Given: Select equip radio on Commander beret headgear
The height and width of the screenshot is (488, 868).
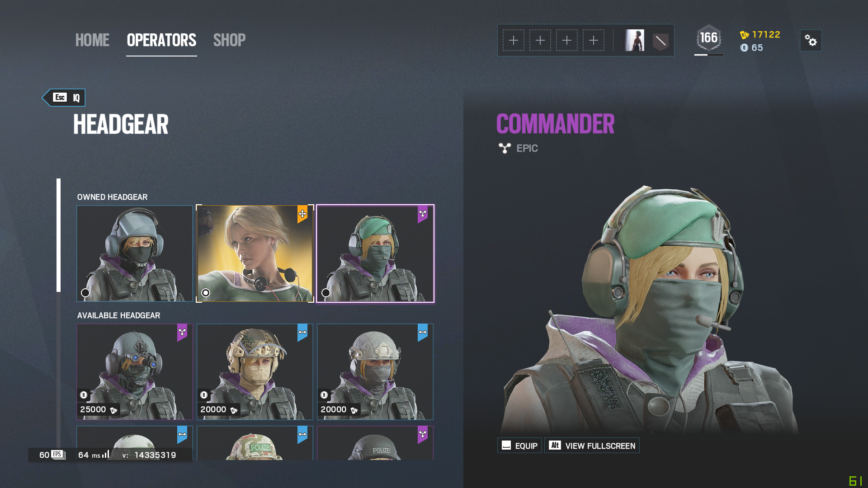Looking at the screenshot, I should coord(326,293).
